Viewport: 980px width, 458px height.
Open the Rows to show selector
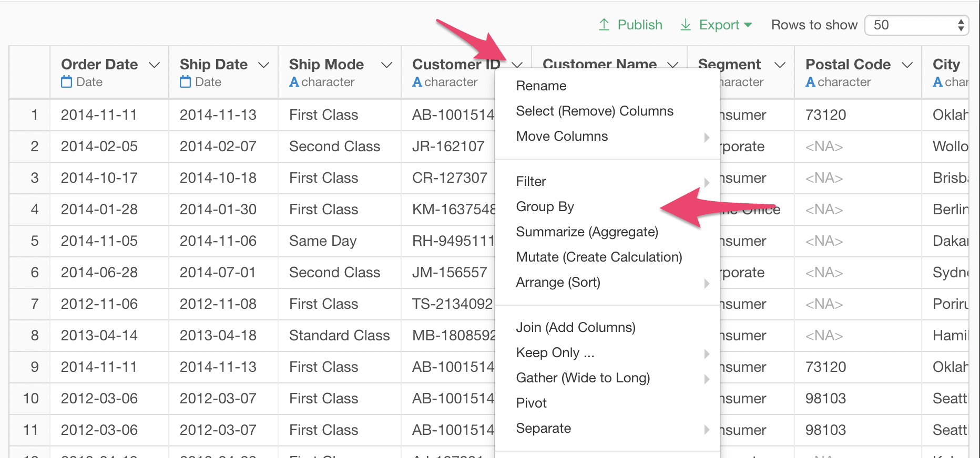coord(916,25)
